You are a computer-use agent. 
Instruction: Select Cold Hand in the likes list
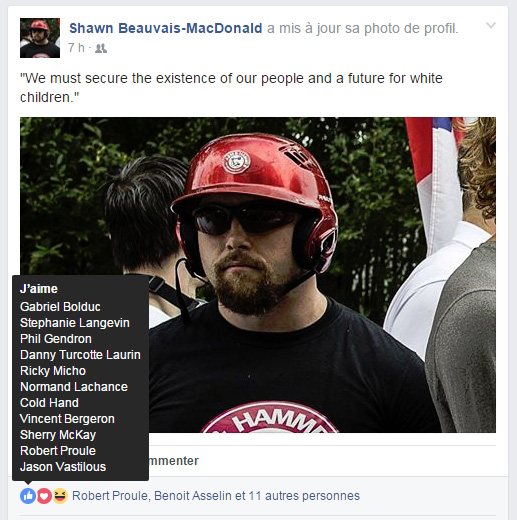49,403
